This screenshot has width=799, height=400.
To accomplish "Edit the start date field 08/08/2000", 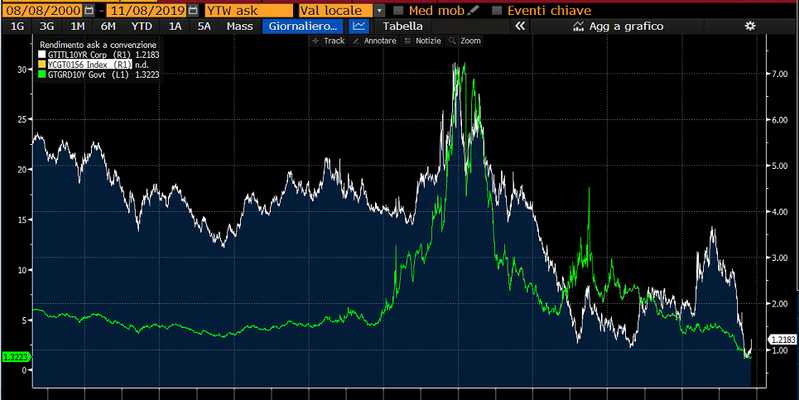I will point(42,11).
